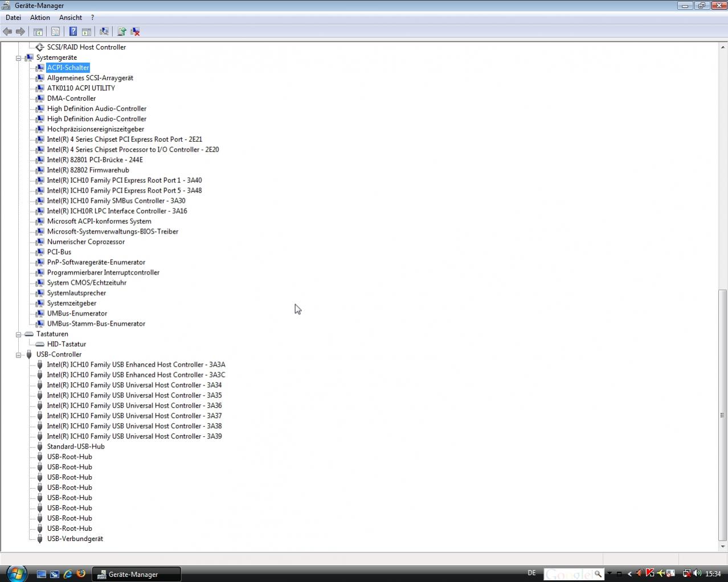The image size is (728, 582).
Task: Select UMBus-Stamm-Bus-Enumerator
Action: pos(96,324)
